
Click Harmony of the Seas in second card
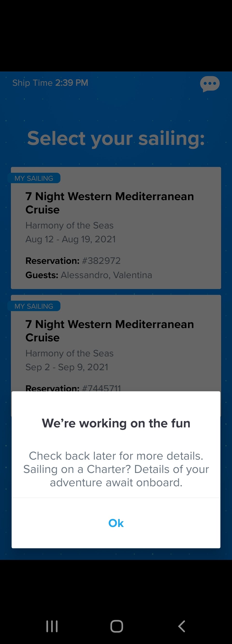pyautogui.click(x=69, y=353)
